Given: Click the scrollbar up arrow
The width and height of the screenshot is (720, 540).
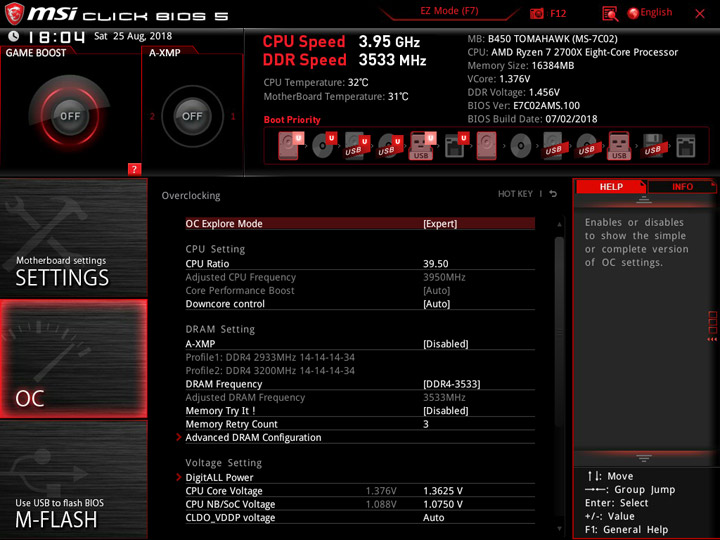Looking at the screenshot, I should (x=559, y=225).
